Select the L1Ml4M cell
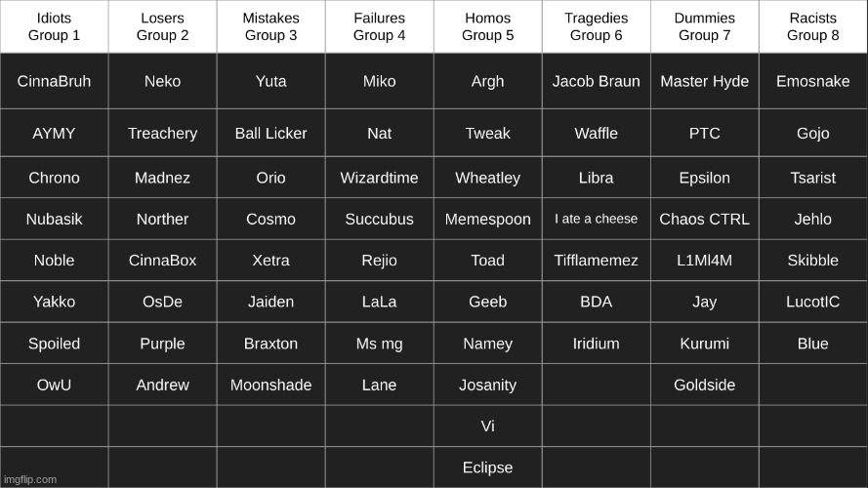 click(705, 260)
